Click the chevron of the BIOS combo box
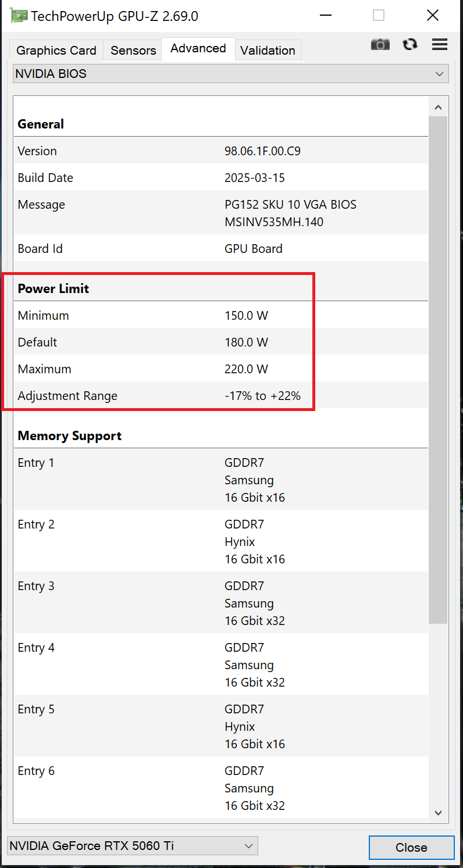This screenshot has height=868, width=463. (439, 74)
